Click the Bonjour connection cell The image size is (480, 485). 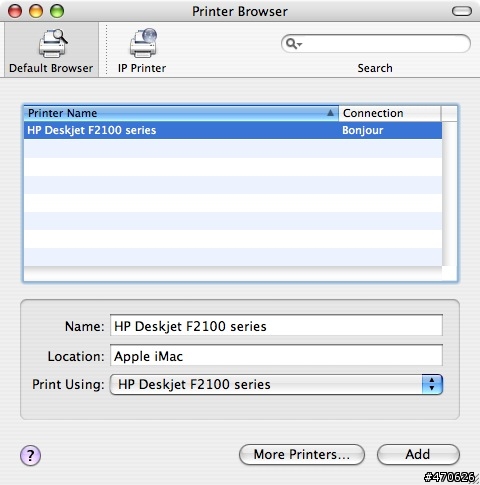click(363, 130)
